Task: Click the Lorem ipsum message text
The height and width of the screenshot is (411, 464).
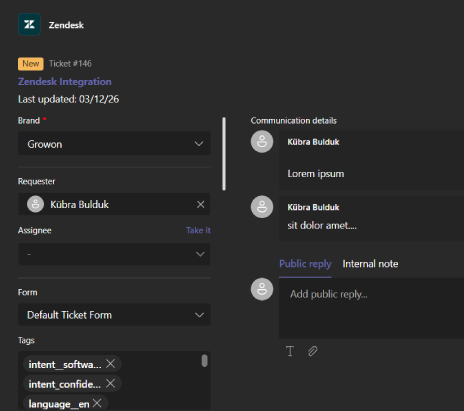Action: [x=316, y=174]
